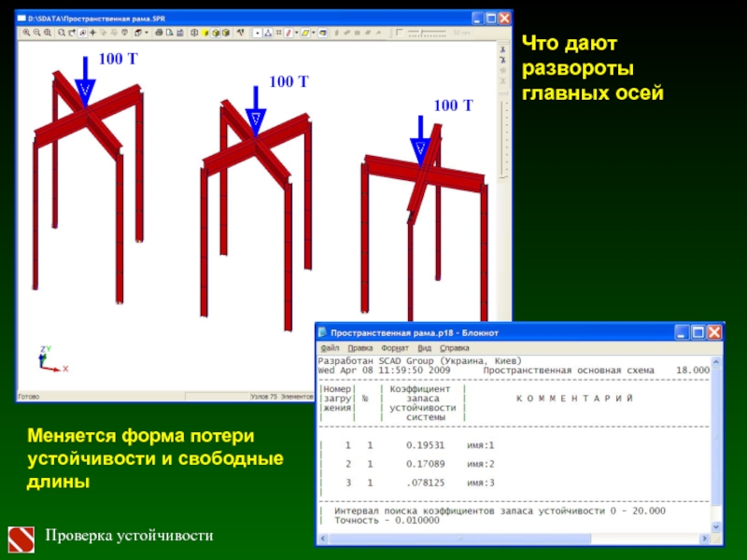Select the zoom window magnifier tool
The image size is (747, 560).
[62, 33]
